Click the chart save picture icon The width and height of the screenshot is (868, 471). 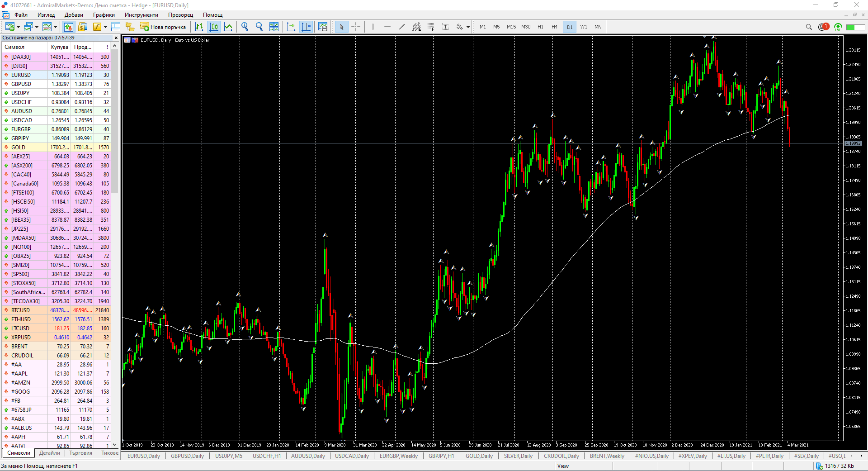tap(323, 27)
